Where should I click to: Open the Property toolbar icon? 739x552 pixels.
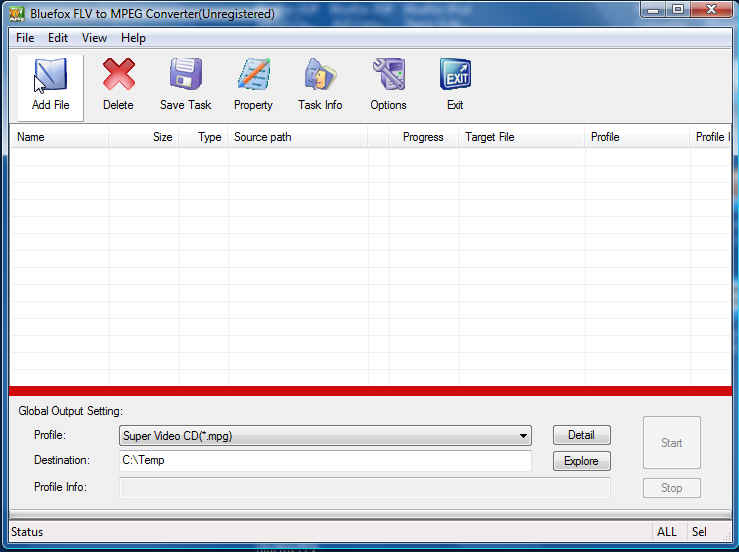(254, 74)
